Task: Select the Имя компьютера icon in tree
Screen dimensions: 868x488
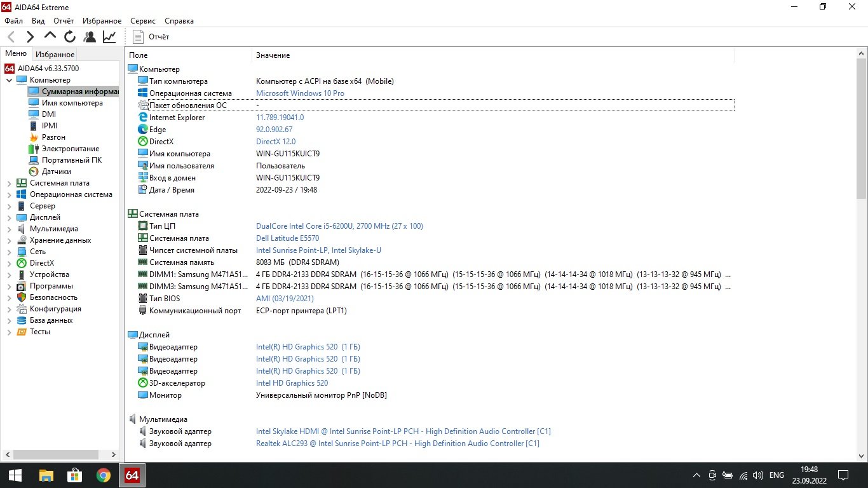Action: point(34,103)
